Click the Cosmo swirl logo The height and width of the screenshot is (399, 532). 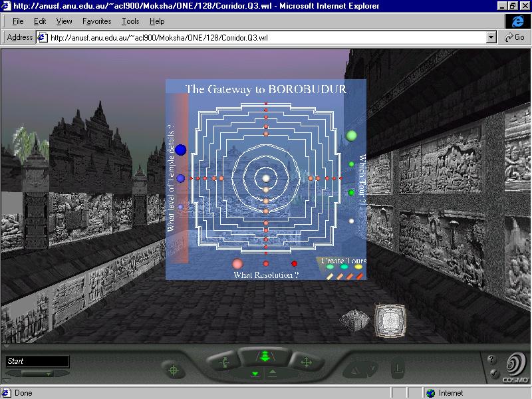coord(515,366)
